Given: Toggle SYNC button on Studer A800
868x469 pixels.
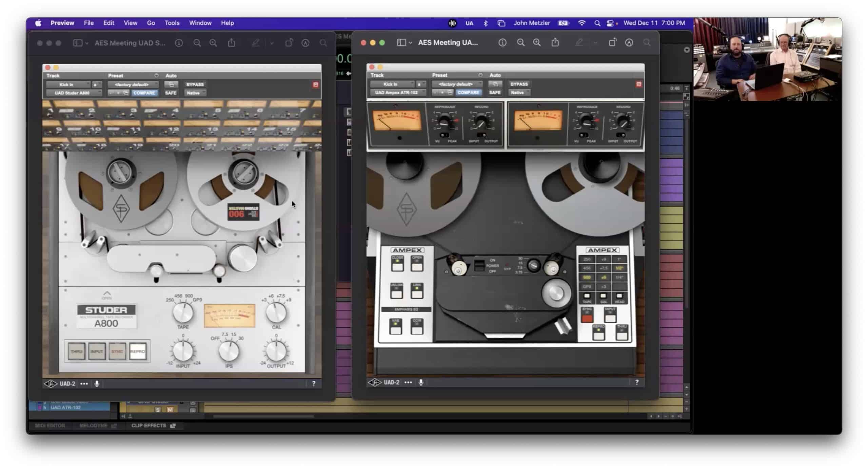Looking at the screenshot, I should pos(117,351).
